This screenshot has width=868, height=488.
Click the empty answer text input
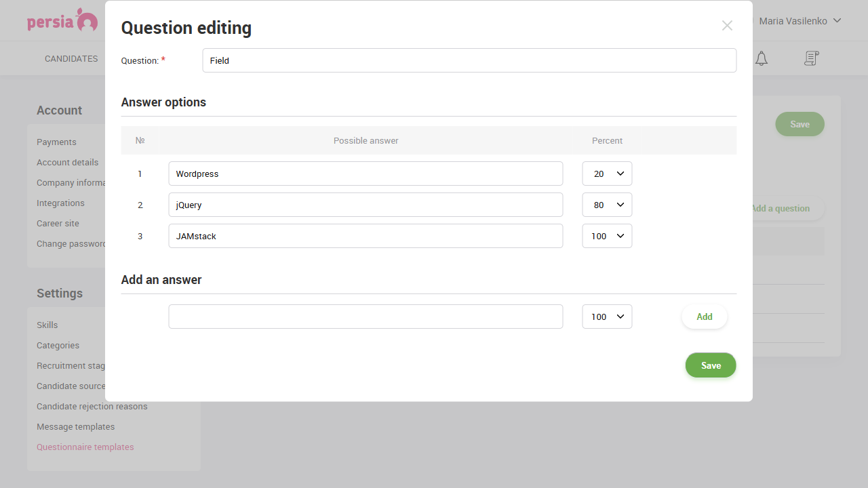(366, 317)
